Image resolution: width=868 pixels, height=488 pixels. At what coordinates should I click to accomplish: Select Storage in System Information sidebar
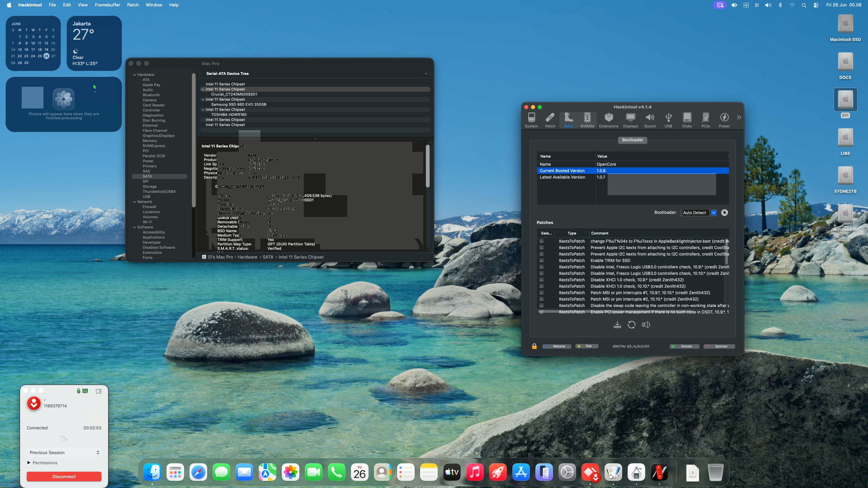click(150, 186)
